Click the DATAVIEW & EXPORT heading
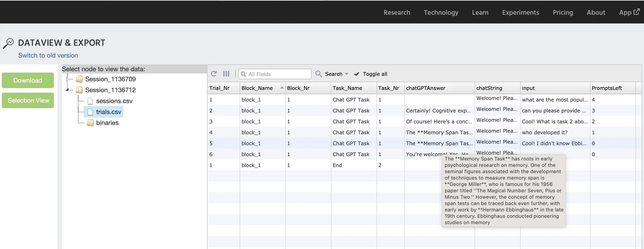The width and height of the screenshot is (644, 249). pyautogui.click(x=62, y=43)
